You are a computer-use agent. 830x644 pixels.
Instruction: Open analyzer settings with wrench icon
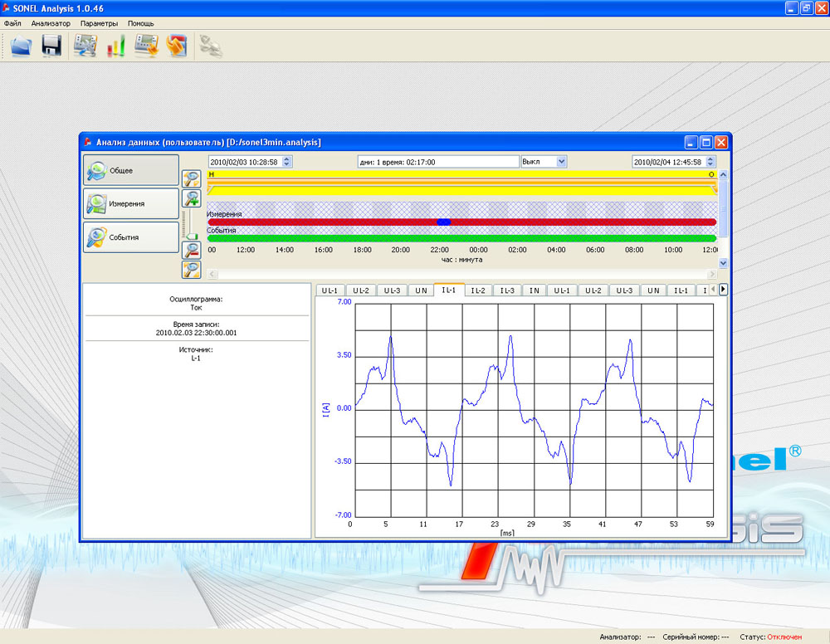pos(85,46)
